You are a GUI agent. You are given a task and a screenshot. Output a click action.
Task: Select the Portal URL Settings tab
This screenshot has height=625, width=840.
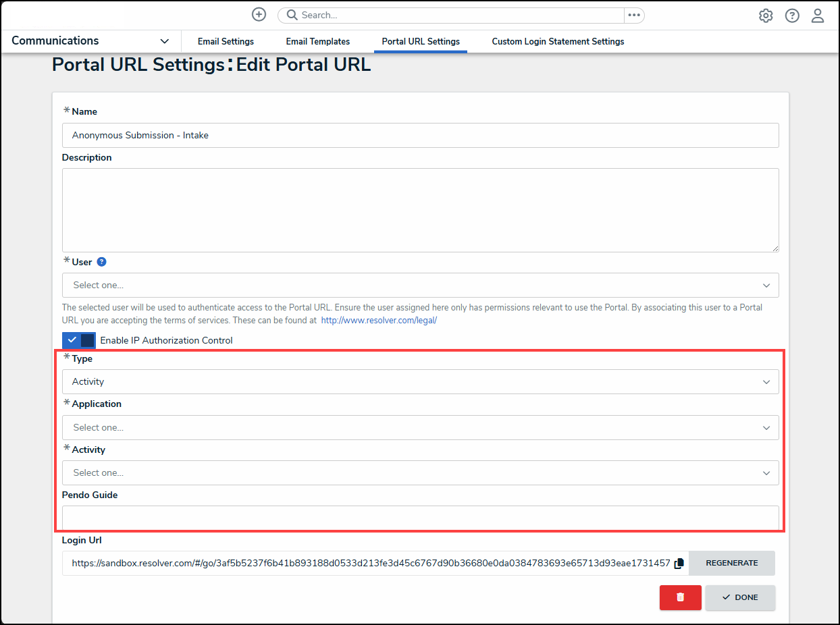point(421,41)
